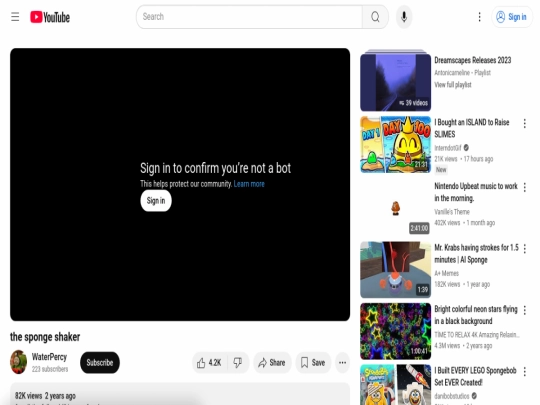Image resolution: width=540 pixels, height=405 pixels.
Task: Click TIME TO RELAX 4K channel name
Action: (477, 335)
